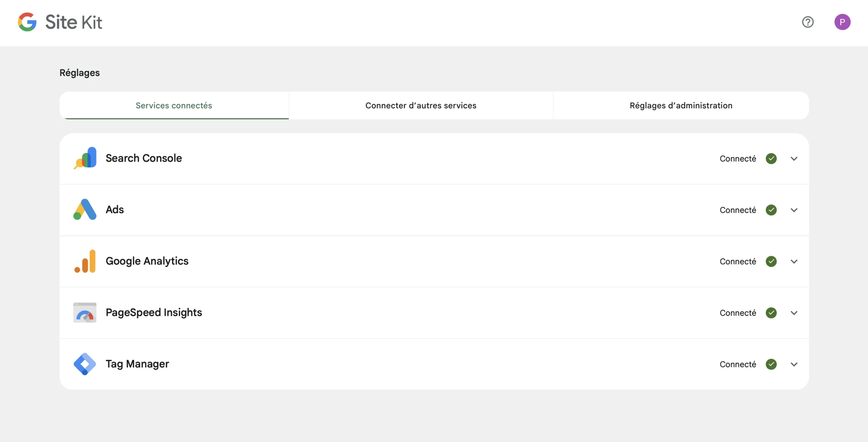Image resolution: width=868 pixels, height=442 pixels.
Task: Click green checkmark in PageSpeed Insights row
Action: tap(771, 313)
